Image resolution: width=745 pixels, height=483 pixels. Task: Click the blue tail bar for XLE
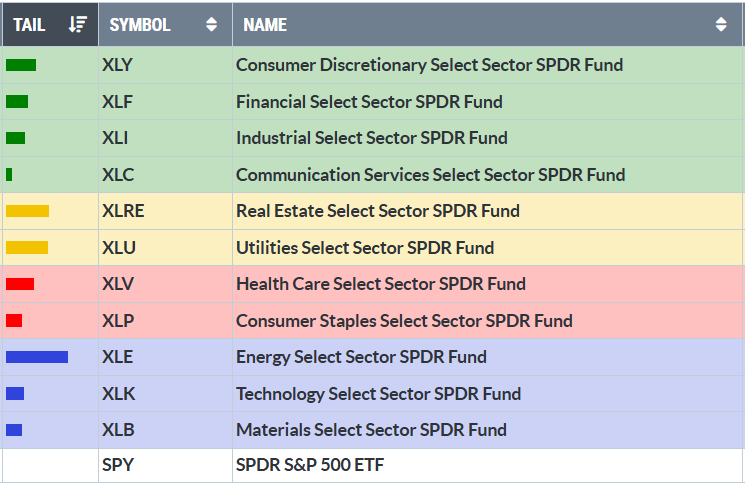[x=37, y=357]
